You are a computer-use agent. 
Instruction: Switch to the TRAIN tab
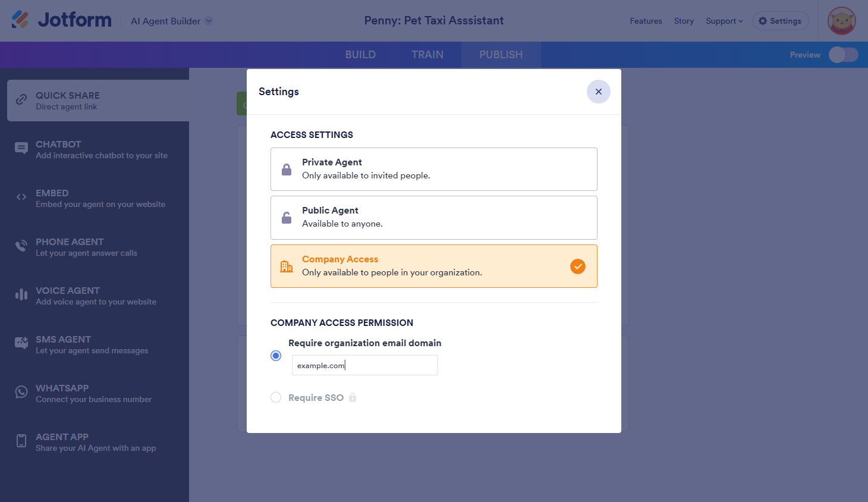point(427,55)
